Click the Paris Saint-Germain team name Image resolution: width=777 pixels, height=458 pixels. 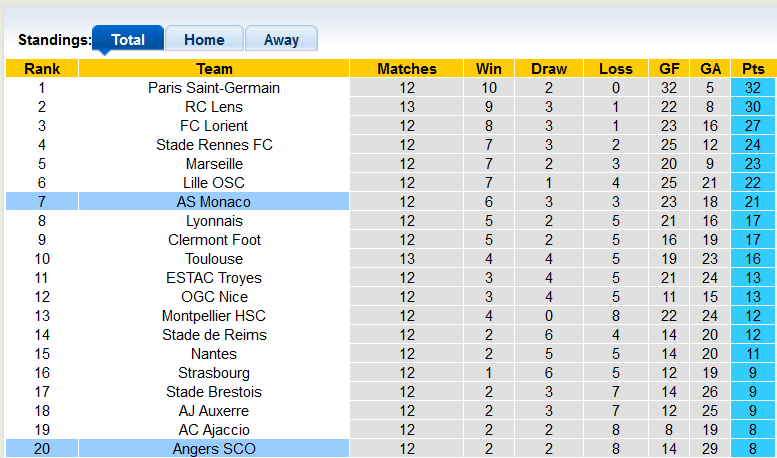point(214,88)
